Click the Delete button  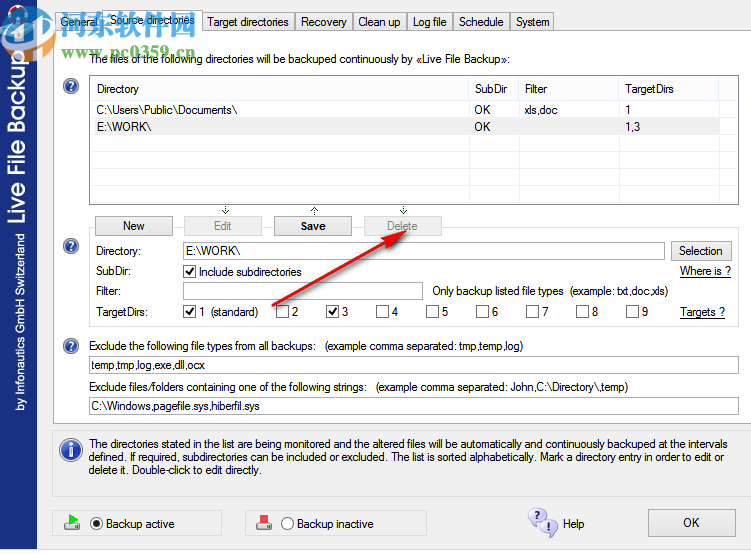pos(402,226)
